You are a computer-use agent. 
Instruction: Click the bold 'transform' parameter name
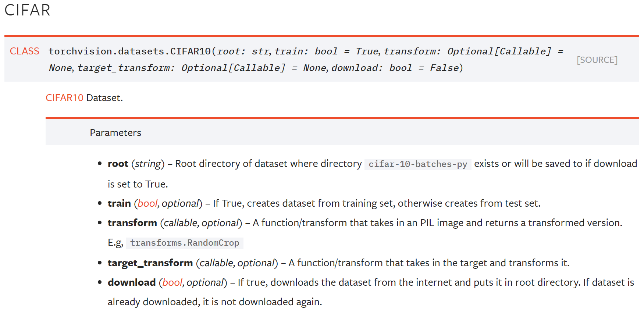[132, 223]
